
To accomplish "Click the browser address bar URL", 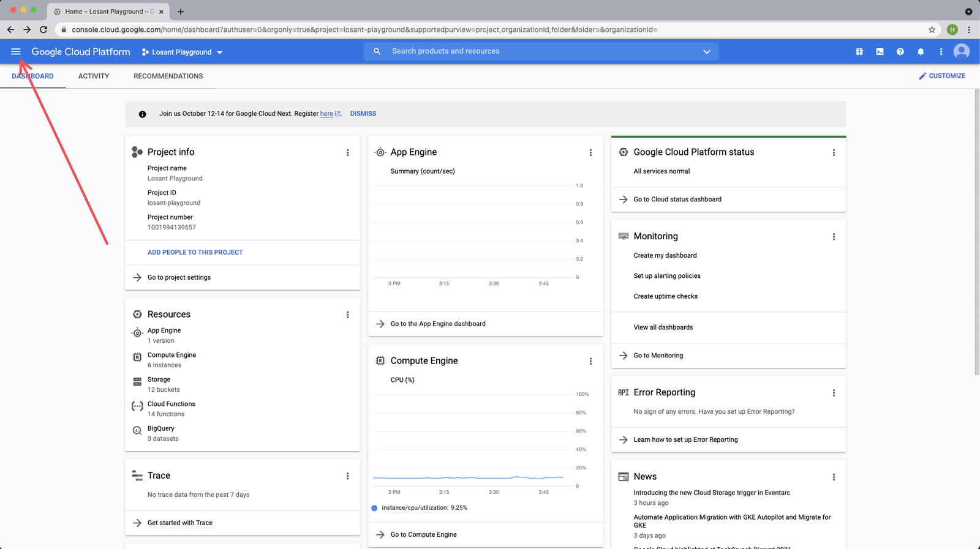I will (364, 29).
